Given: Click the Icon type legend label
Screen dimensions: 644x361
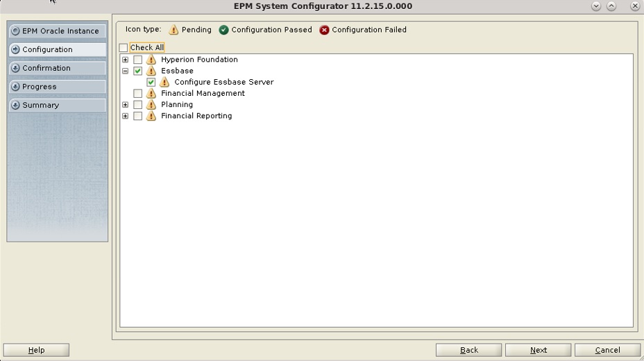Looking at the screenshot, I should point(144,29).
